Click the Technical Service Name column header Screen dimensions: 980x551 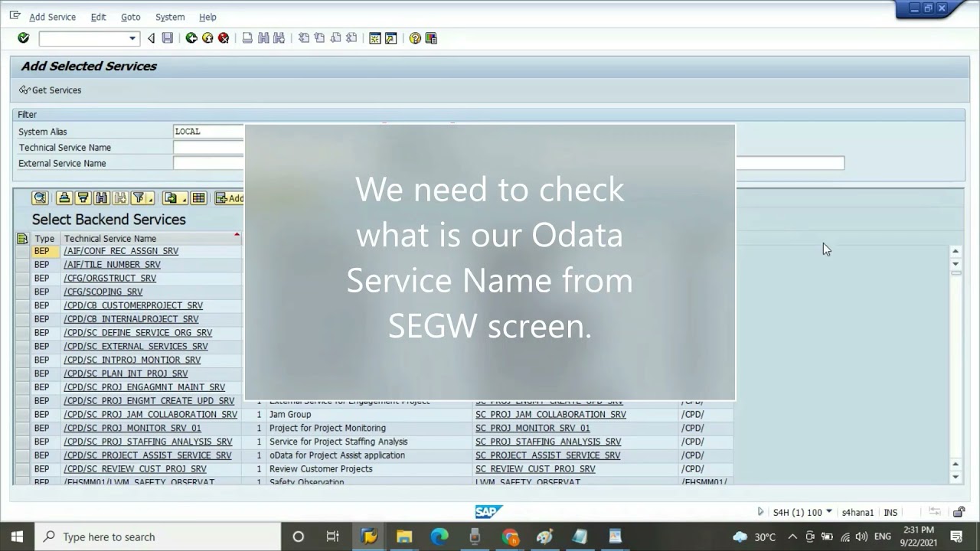[x=151, y=239]
